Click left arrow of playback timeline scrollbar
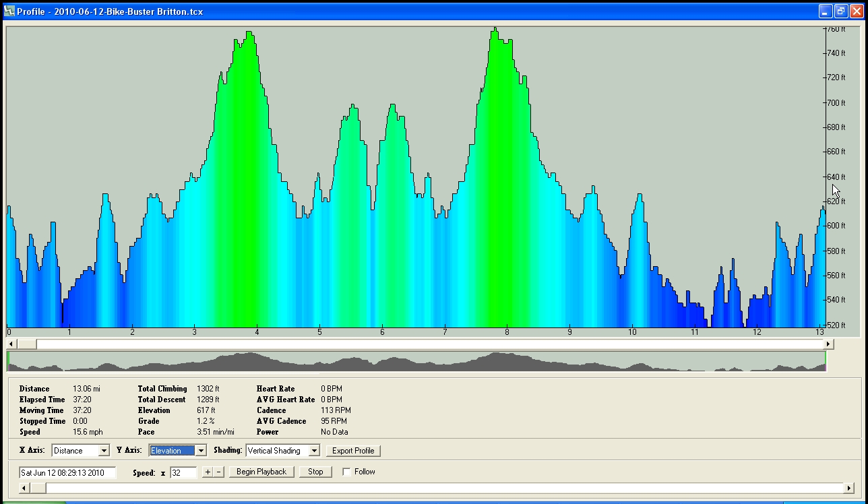Image resolution: width=868 pixels, height=504 pixels. [24, 488]
